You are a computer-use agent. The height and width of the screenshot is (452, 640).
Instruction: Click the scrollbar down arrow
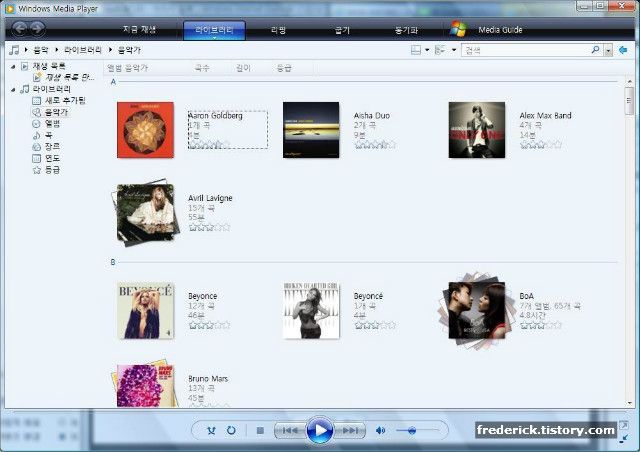(629, 403)
